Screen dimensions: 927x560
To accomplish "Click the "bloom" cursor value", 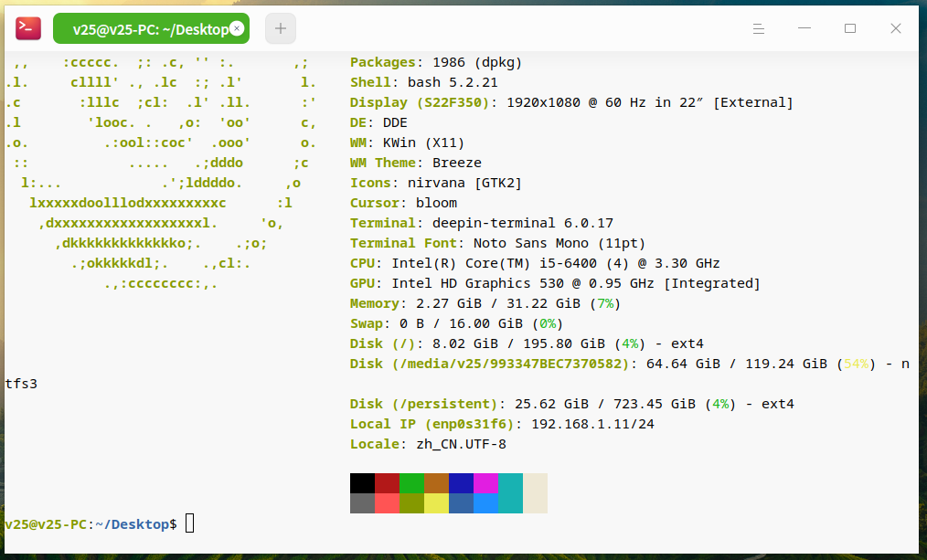I will click(436, 203).
